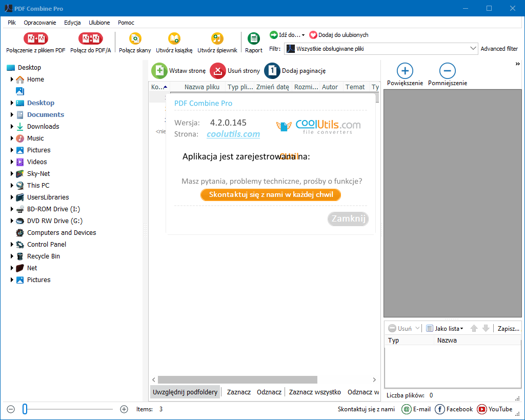Open the Facebook icon in status bar

(439, 409)
